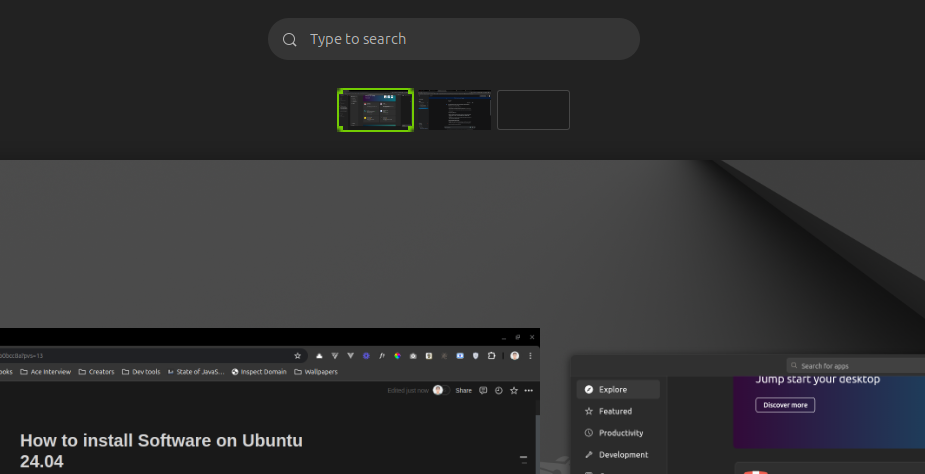Open the fonts 'f?' extension icon
The image size is (925, 474).
pos(382,356)
